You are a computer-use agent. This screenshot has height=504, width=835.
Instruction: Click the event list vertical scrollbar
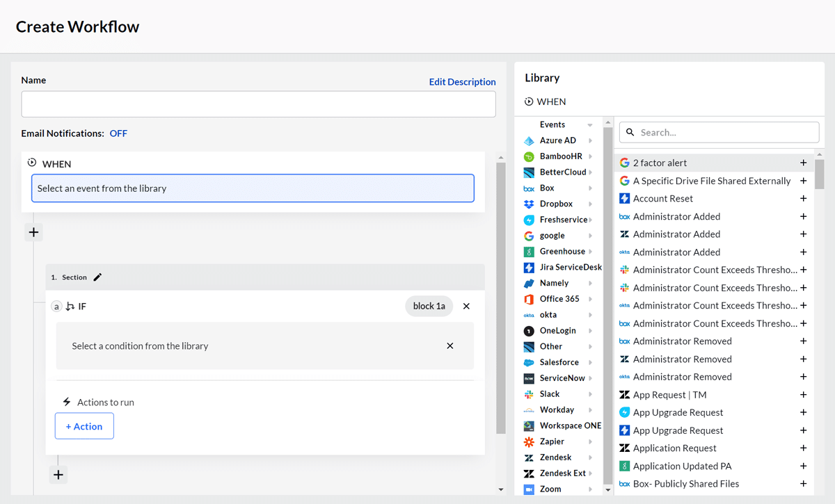tap(819, 174)
